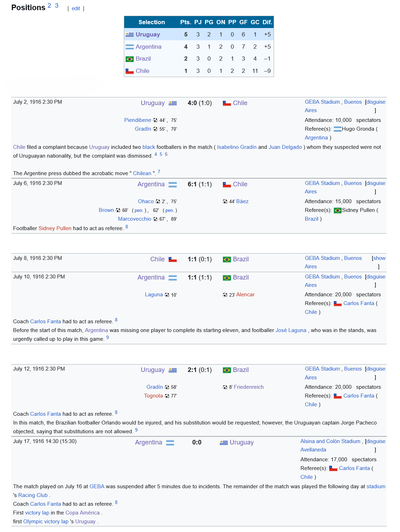The width and height of the screenshot is (400, 532).
Task: Open the red Tognola player link
Action: point(153,396)
